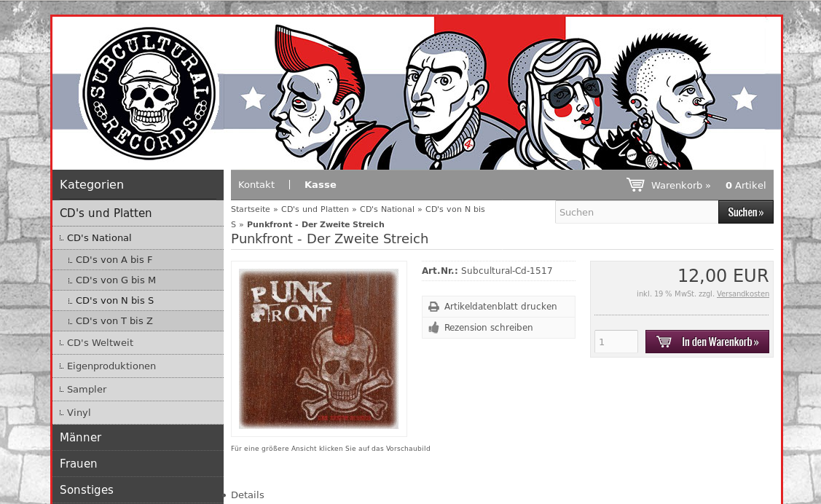The image size is (821, 504).
Task: Click the Subcultural Records skull logo
Action: click(149, 93)
